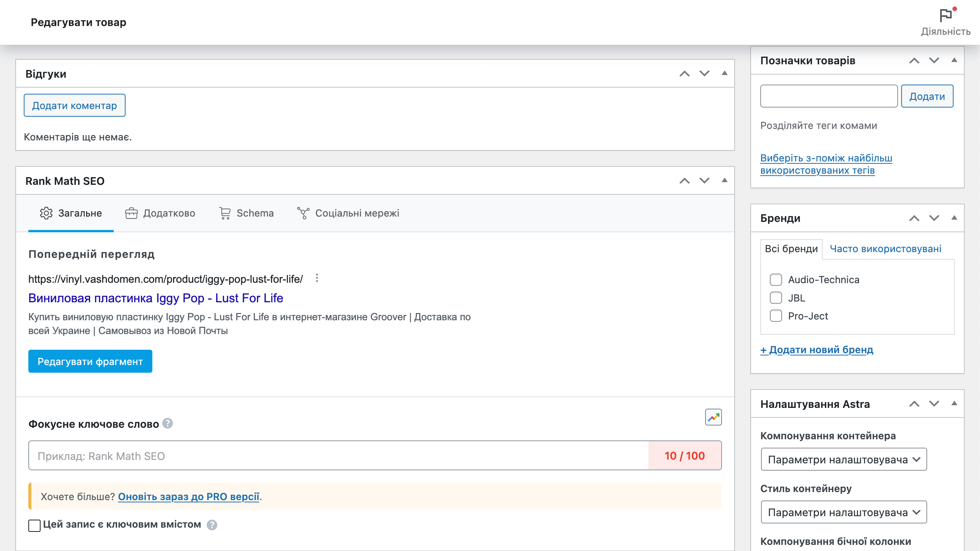Viewport: 980px width, 551px height.
Task: Move Бренди panel up
Action: pos(914,218)
